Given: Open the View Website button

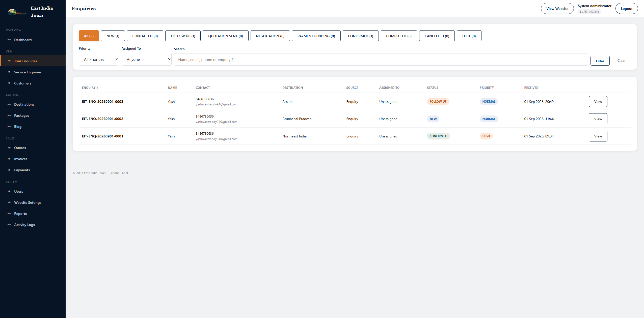Looking at the screenshot, I should (557, 9).
